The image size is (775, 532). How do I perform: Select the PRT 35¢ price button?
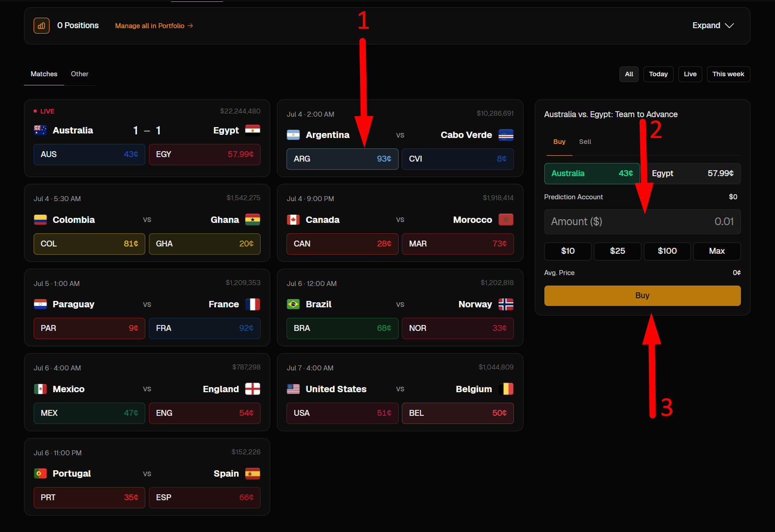click(x=89, y=498)
